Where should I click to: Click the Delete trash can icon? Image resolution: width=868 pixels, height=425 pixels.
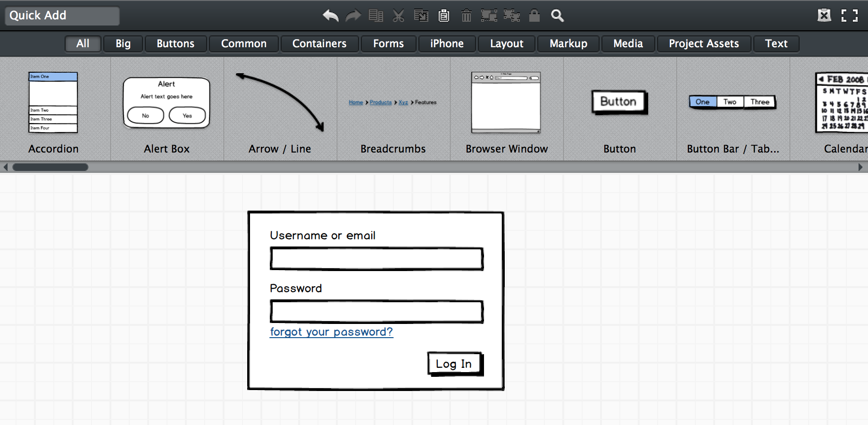[x=467, y=16]
